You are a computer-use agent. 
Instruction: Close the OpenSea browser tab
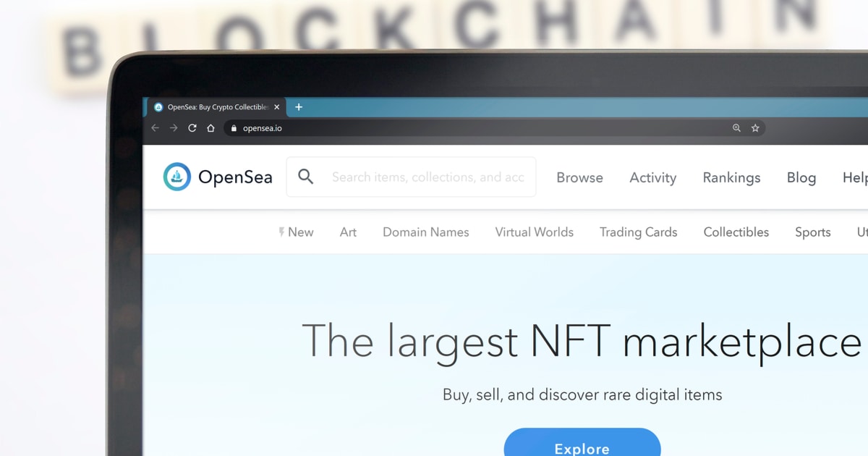point(276,107)
